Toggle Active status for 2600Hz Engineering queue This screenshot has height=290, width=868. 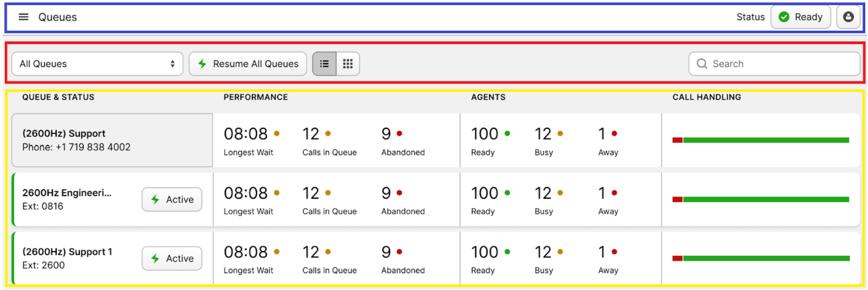click(x=172, y=199)
